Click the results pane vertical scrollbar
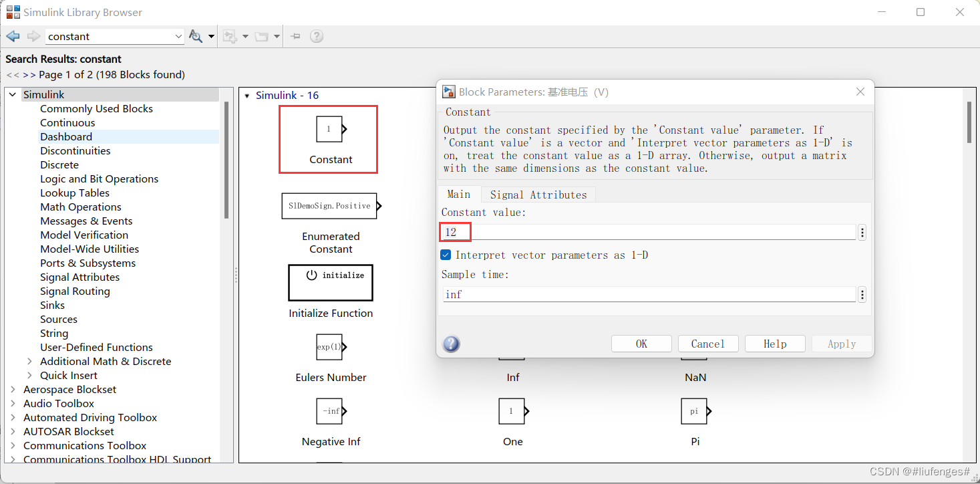 pyautogui.click(x=969, y=122)
